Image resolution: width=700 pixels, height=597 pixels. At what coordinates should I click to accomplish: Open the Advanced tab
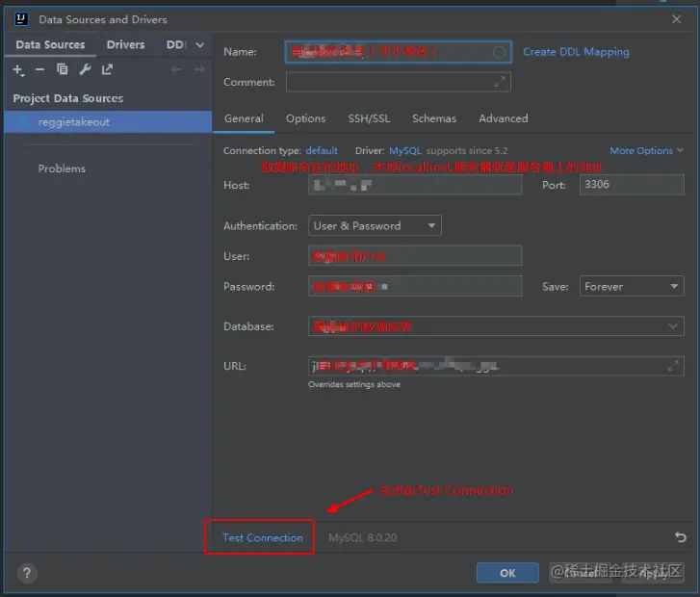pyautogui.click(x=504, y=118)
